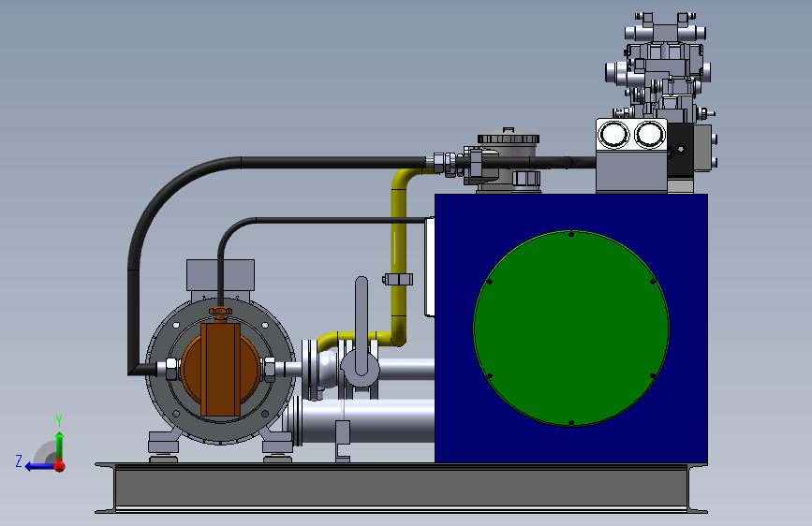The image size is (812, 526).
Task: Select the left pressure gauge dial
Action: tap(613, 134)
